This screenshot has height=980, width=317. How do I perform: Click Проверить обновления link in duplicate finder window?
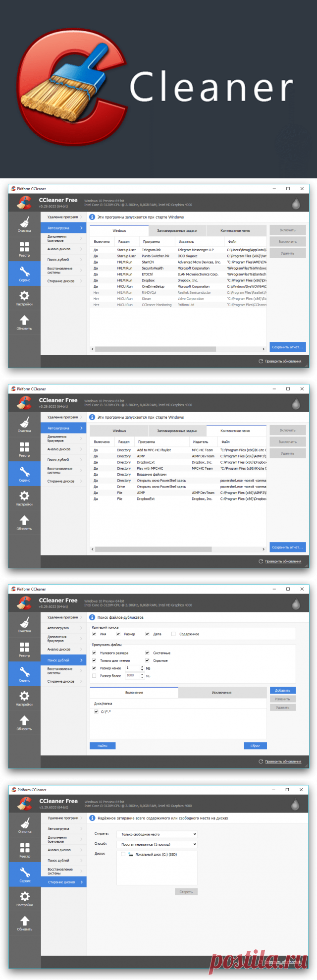click(x=283, y=762)
